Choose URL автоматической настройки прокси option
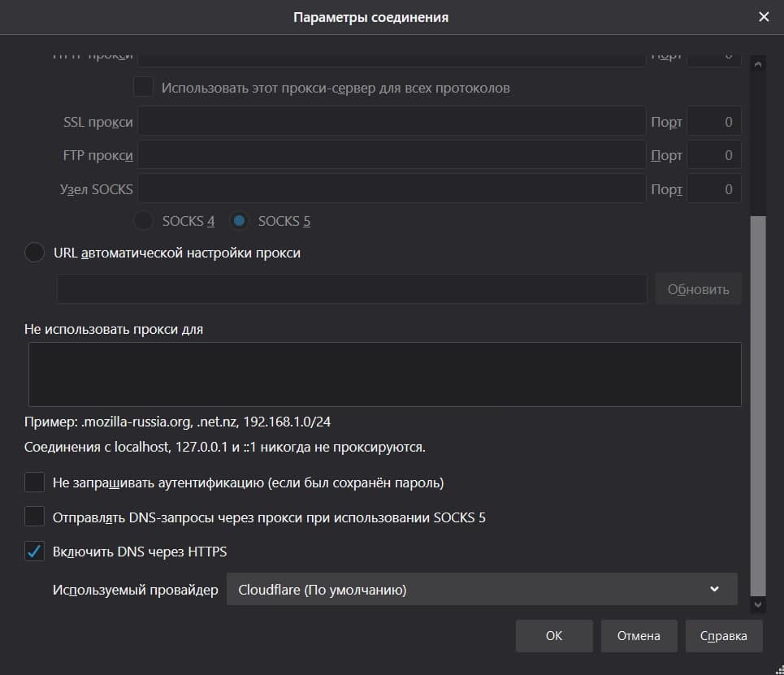784x675 pixels. [35, 253]
